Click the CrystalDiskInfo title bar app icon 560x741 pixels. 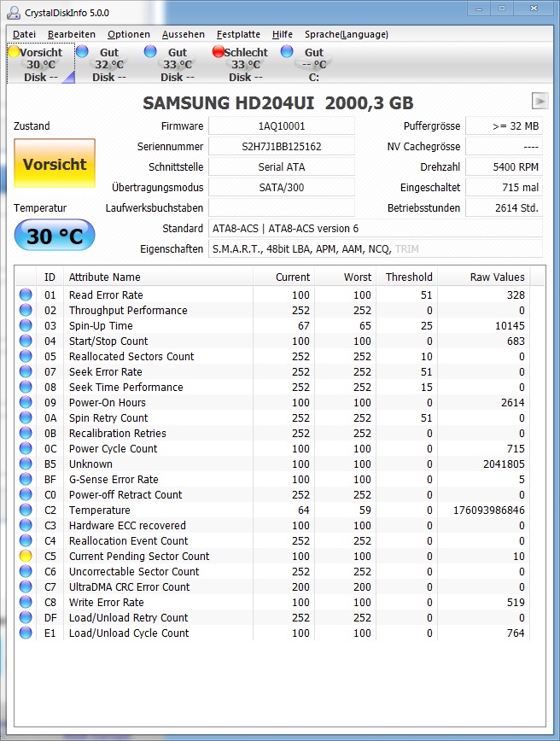tap(14, 13)
